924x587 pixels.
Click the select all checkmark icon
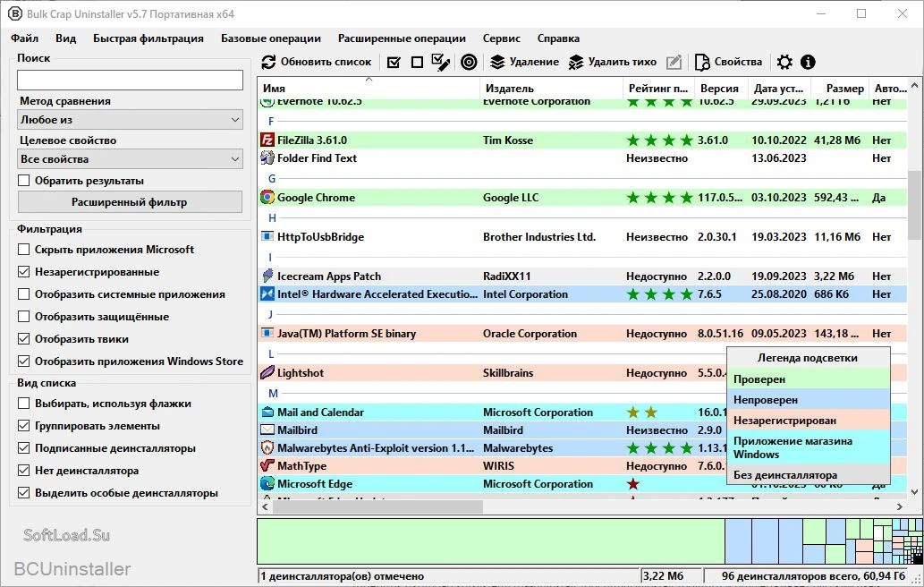click(x=394, y=62)
